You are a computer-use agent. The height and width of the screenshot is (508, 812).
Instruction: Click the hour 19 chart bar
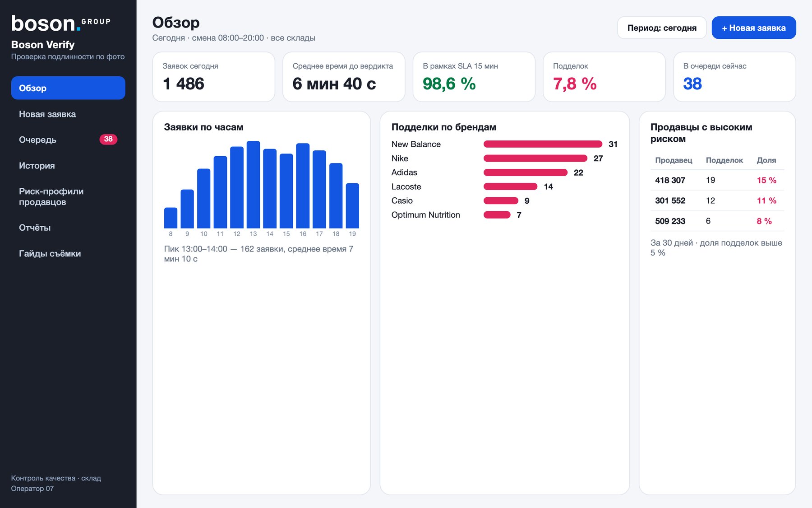[x=352, y=206]
